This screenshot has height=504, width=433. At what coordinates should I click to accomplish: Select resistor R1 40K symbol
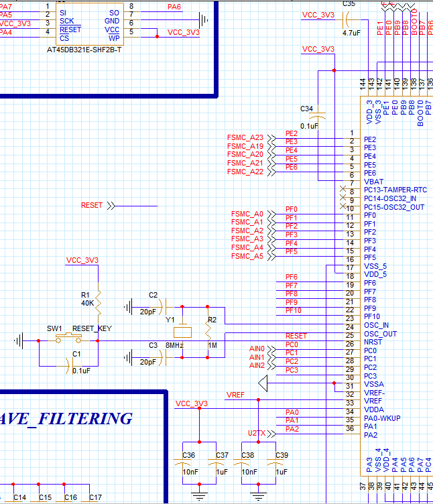tap(98, 303)
